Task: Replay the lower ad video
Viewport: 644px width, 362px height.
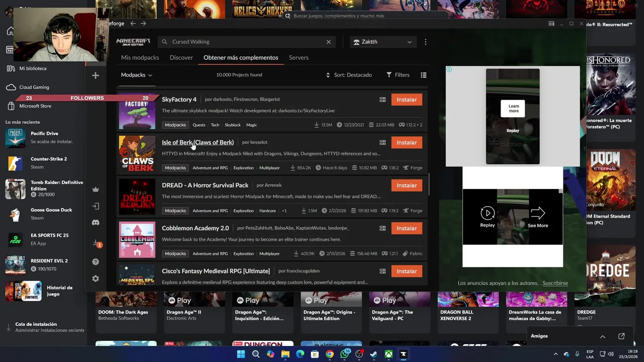Action: tap(488, 217)
